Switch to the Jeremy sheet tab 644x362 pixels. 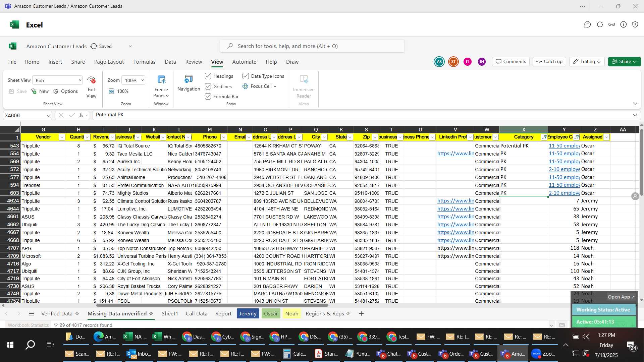[x=248, y=314]
